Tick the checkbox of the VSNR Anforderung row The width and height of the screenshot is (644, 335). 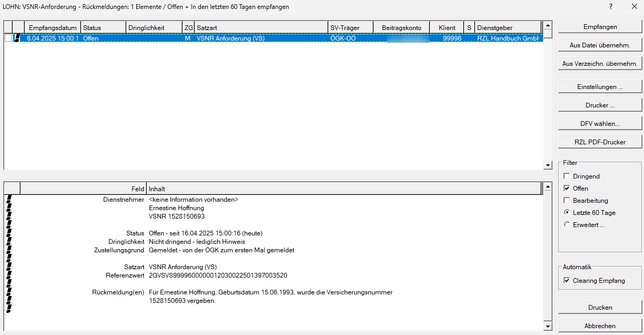[x=8, y=38]
